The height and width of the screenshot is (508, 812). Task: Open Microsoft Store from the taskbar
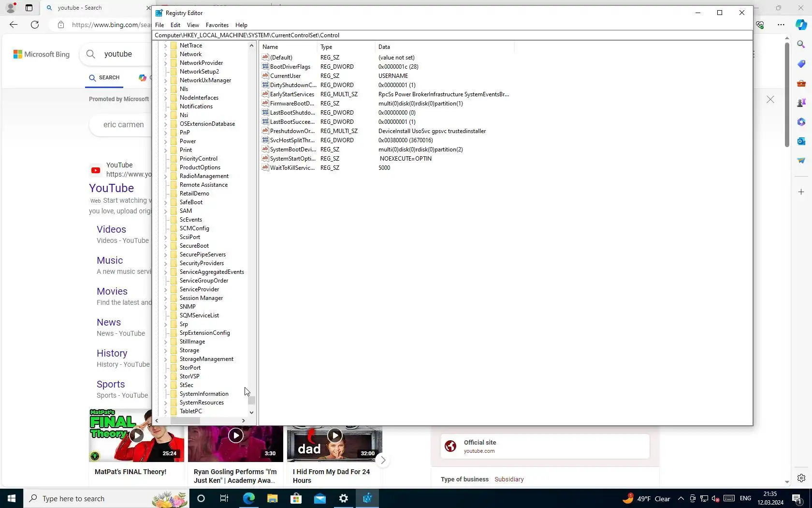click(x=296, y=498)
